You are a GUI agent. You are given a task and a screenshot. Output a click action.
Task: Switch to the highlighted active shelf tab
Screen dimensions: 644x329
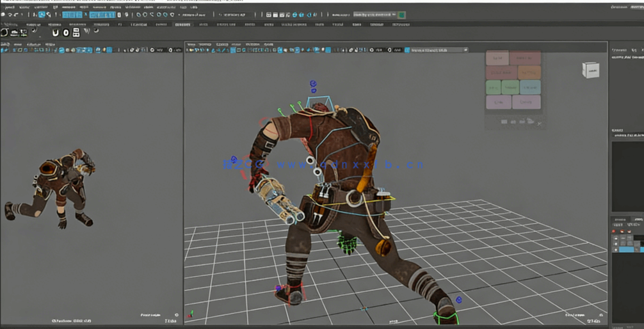[x=182, y=25]
